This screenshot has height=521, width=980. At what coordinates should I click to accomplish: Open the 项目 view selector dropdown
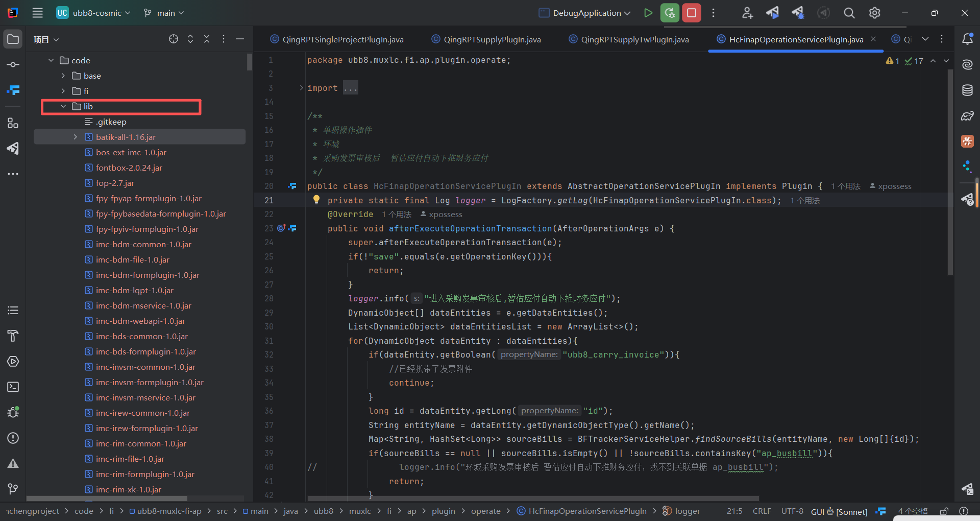pyautogui.click(x=46, y=39)
